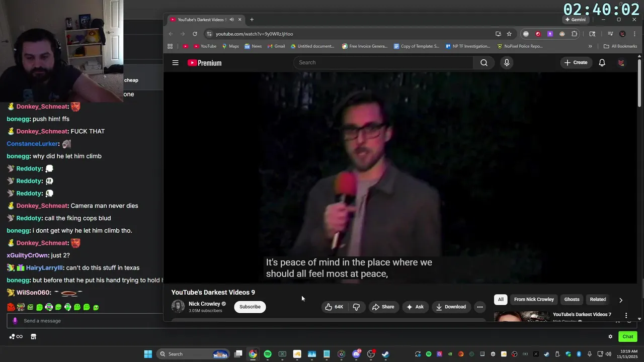The width and height of the screenshot is (644, 362).
Task: Open Windows taskbar search box
Action: coord(193,354)
